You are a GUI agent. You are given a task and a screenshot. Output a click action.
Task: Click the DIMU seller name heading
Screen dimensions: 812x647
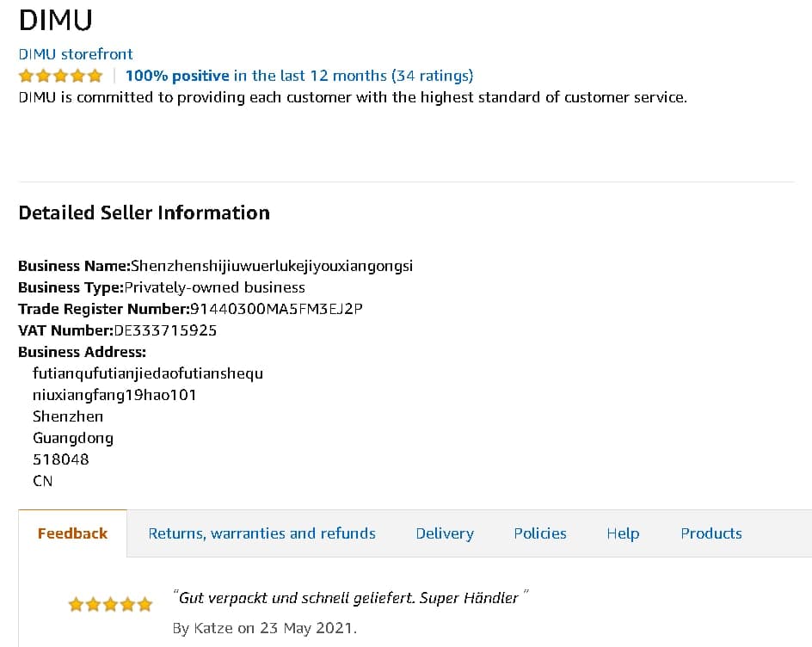(55, 20)
